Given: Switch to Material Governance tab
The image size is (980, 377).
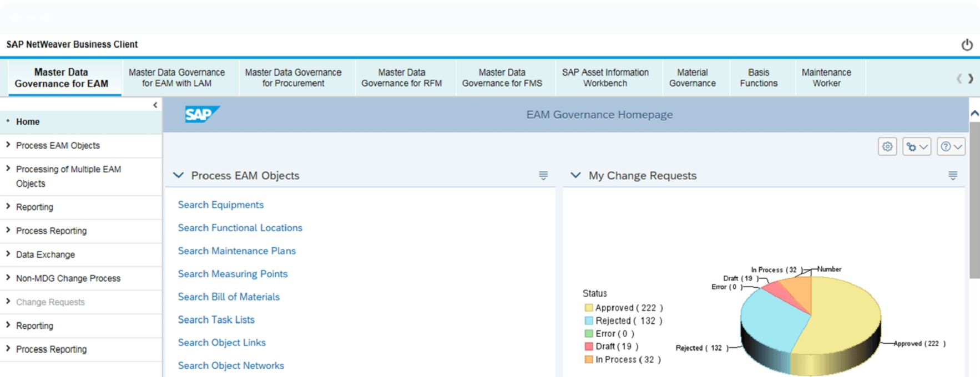Looking at the screenshot, I should point(692,78).
